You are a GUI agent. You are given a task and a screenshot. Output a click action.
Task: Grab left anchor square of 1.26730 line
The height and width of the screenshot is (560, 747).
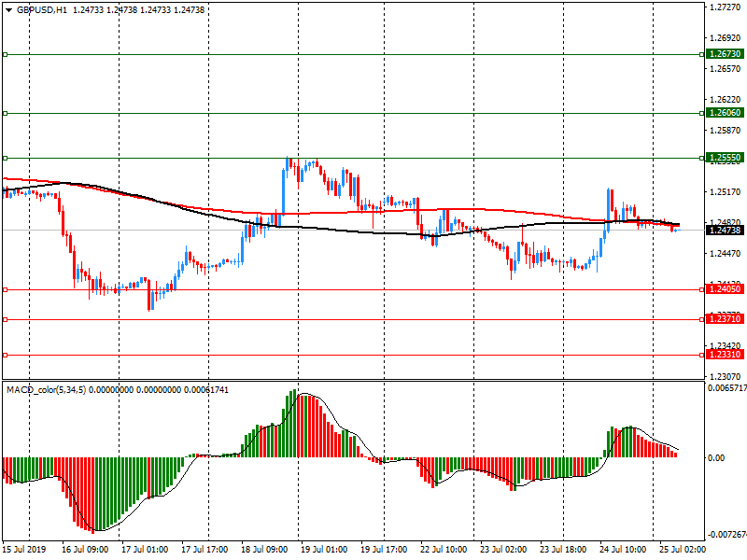tap(6, 55)
